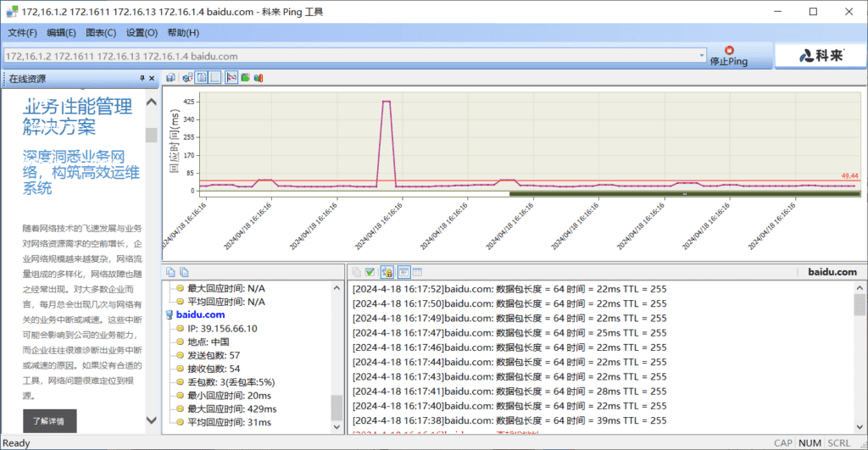Viewport: 868px width, 450px height.
Task: Select the baidu.com node in statistics tree
Action: pos(201,314)
